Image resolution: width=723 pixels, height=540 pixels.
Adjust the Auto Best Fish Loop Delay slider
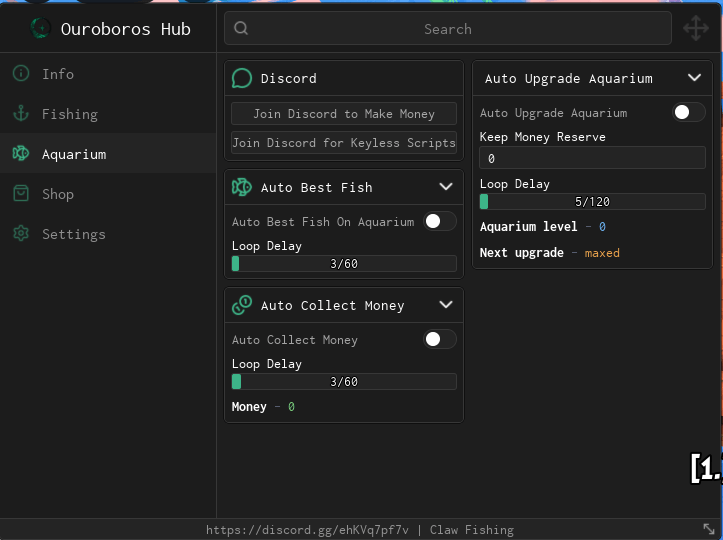click(x=344, y=264)
